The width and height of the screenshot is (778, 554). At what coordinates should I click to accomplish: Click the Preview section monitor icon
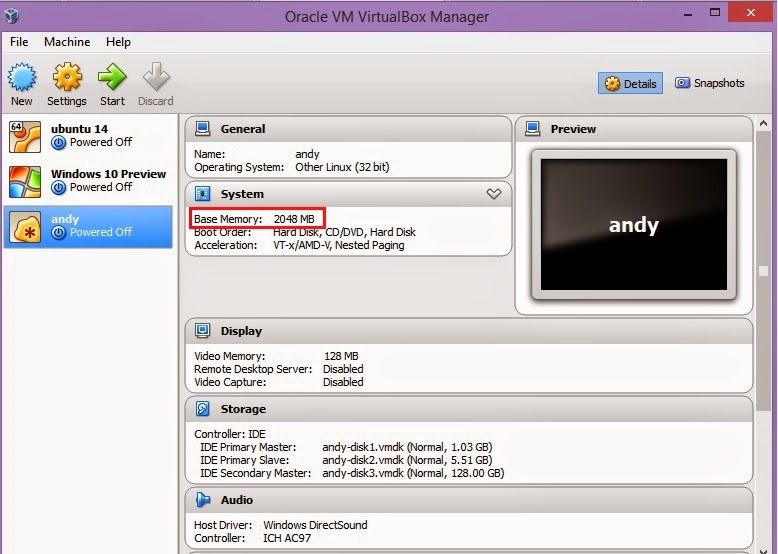[x=532, y=129]
